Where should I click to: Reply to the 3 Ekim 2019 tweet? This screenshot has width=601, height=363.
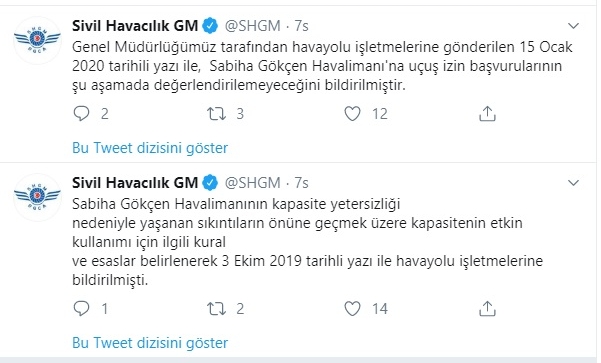pyautogui.click(x=81, y=309)
